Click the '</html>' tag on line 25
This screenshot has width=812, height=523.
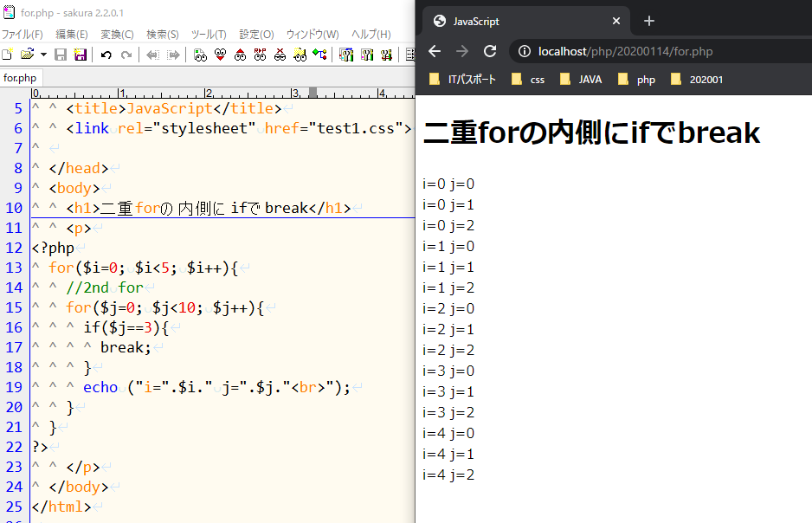[x=61, y=507]
